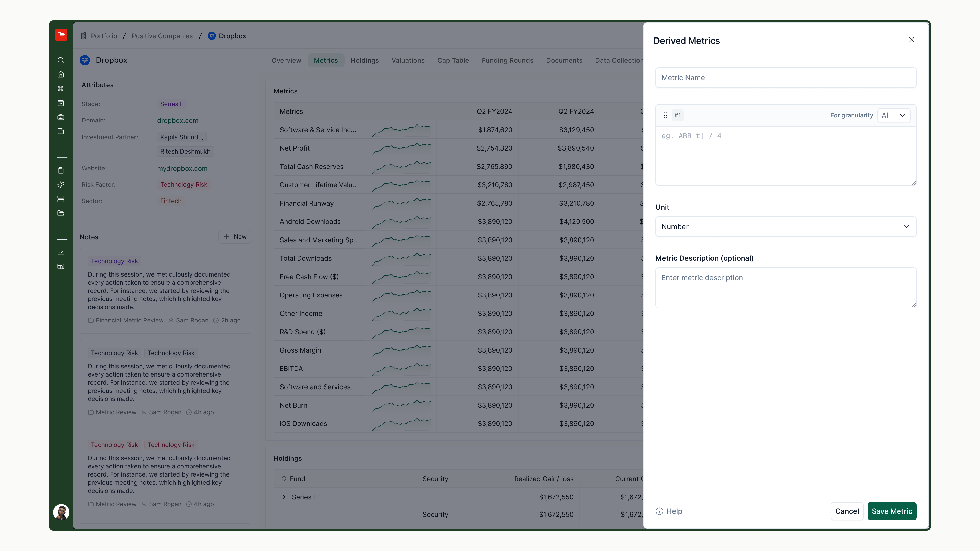
Task: Click the document page sidebar icon
Action: tap(60, 131)
